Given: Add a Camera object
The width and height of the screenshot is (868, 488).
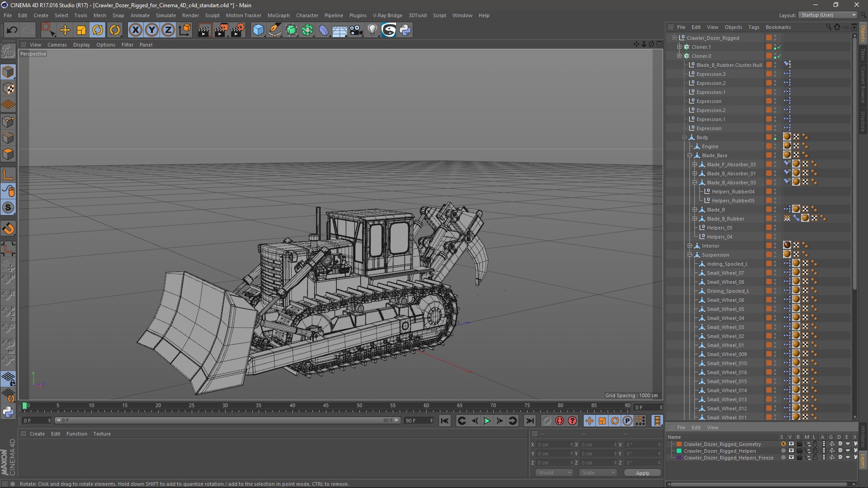Looking at the screenshot, I should 356,30.
